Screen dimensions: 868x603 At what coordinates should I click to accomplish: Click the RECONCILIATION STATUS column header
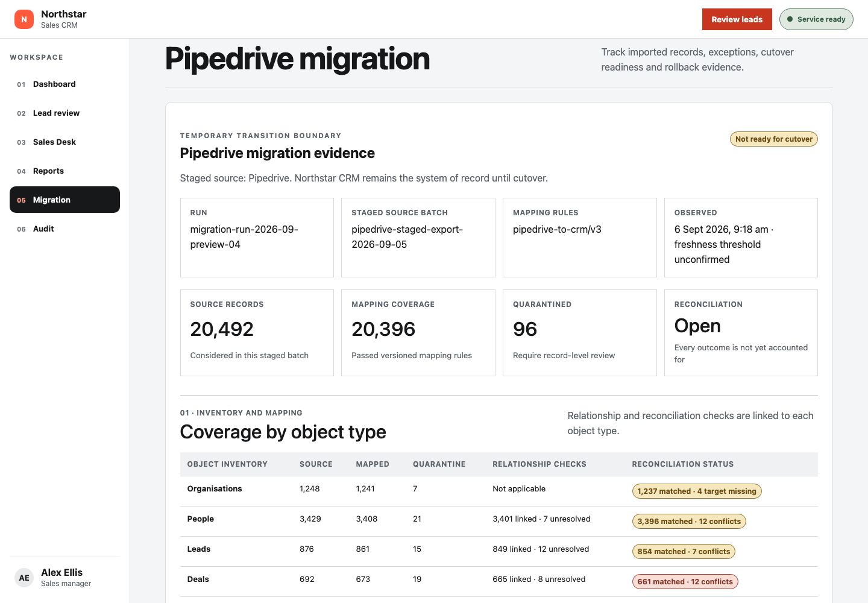pos(683,464)
